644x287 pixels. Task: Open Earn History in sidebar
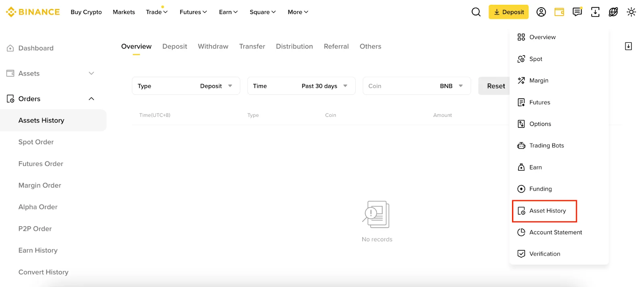pyautogui.click(x=38, y=250)
